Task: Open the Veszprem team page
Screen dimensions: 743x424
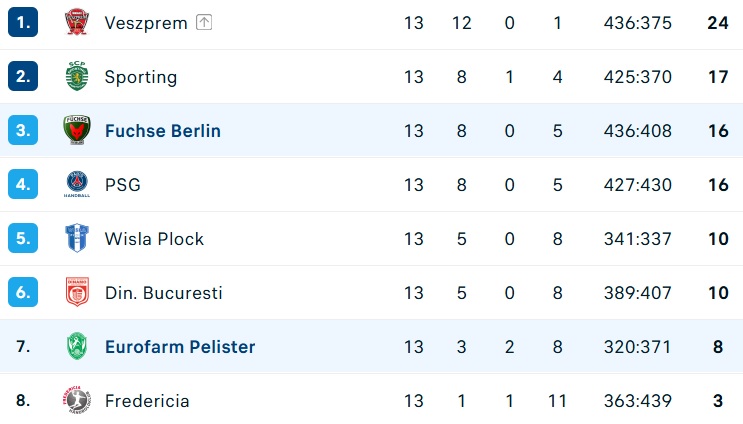Action: pos(146,23)
